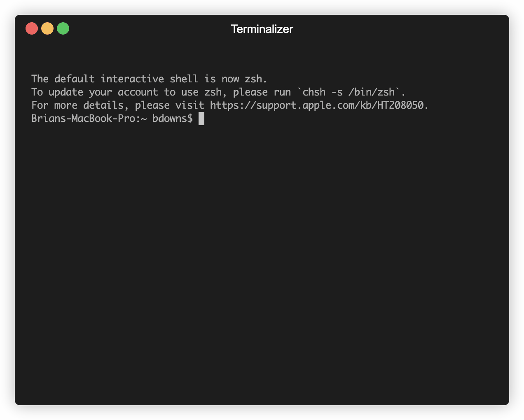Click "zsh." at end of first line
The width and height of the screenshot is (524, 420).
click(256, 79)
